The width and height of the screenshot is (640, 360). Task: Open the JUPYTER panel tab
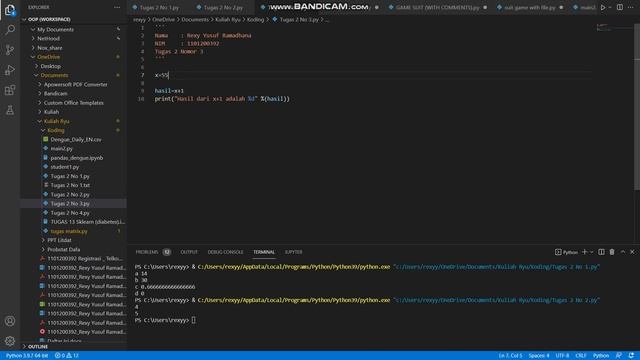(x=293, y=252)
